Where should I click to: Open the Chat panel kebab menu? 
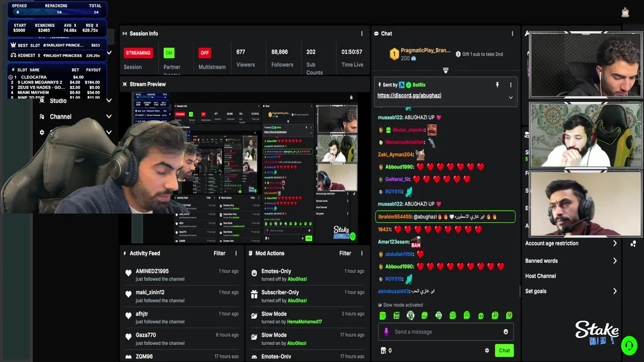pyautogui.click(x=512, y=34)
